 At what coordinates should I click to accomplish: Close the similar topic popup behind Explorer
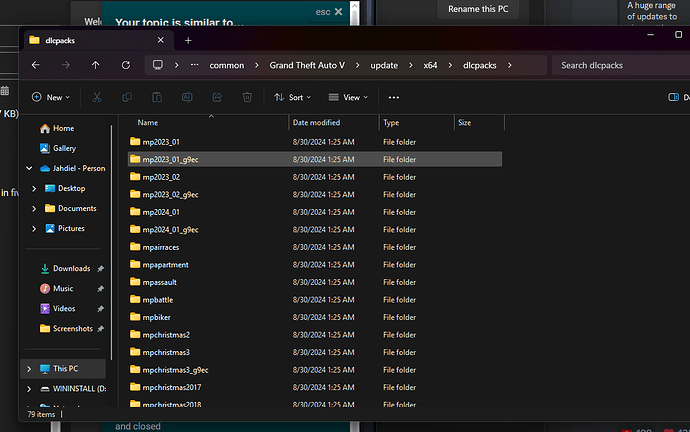coord(338,12)
